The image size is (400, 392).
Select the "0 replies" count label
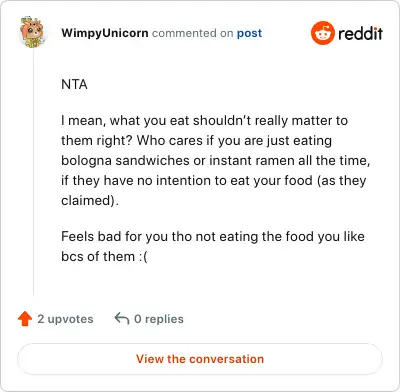[x=159, y=319]
